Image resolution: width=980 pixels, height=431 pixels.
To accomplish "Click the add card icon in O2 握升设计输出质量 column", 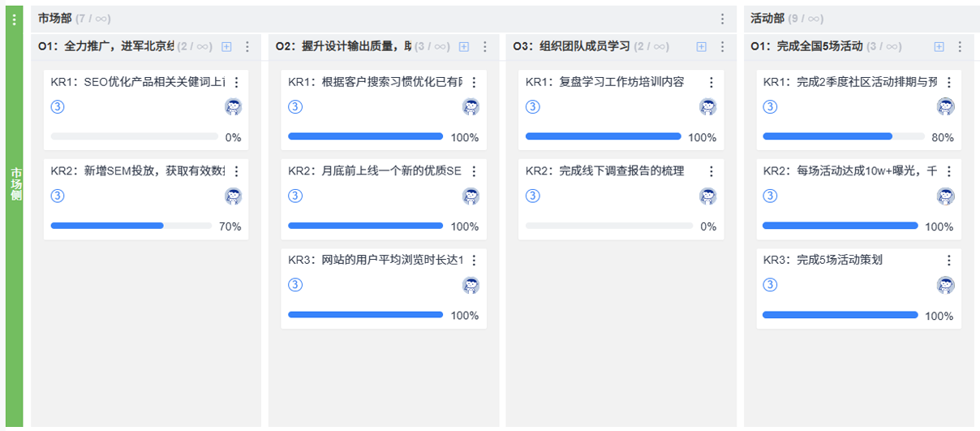I will tap(464, 47).
